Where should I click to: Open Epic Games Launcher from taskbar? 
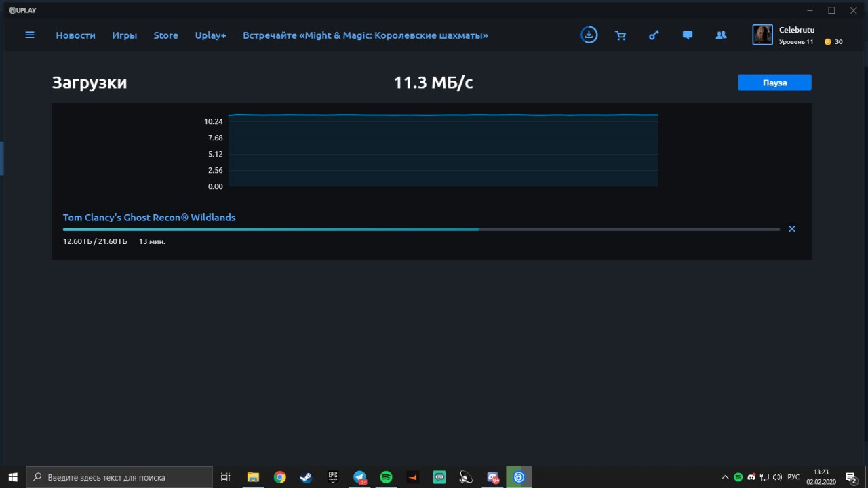(333, 477)
